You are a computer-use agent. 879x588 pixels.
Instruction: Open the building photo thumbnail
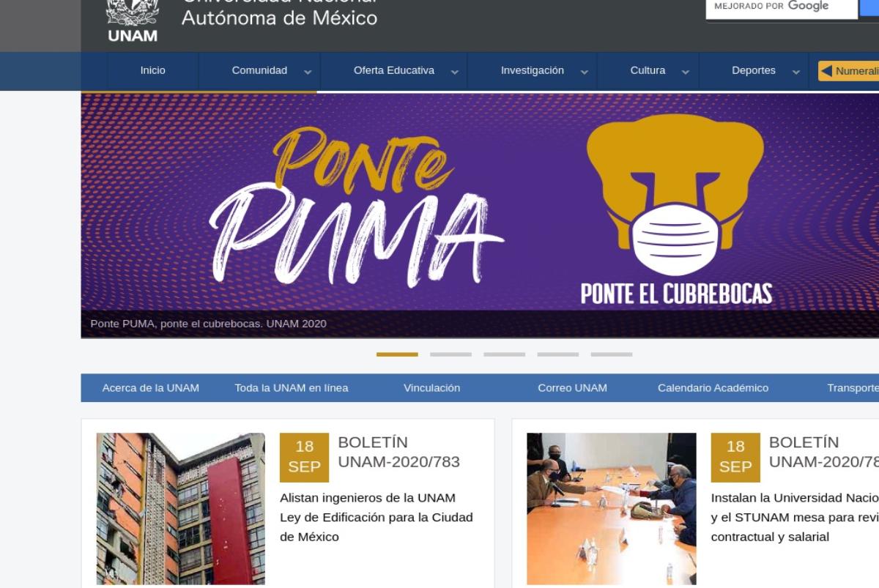point(181,508)
